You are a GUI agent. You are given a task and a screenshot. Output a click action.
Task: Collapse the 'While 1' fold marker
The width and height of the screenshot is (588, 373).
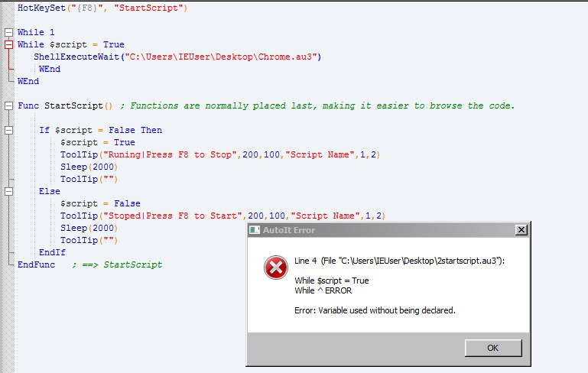(x=8, y=32)
